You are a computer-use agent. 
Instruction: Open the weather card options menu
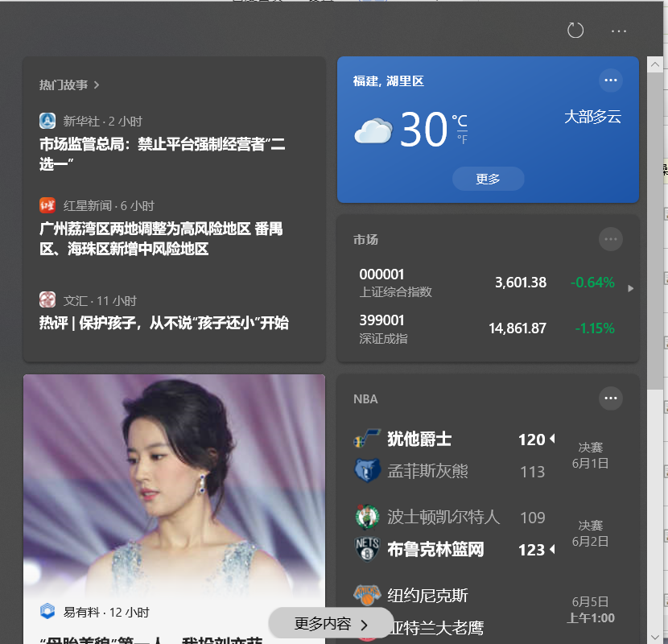tap(611, 80)
